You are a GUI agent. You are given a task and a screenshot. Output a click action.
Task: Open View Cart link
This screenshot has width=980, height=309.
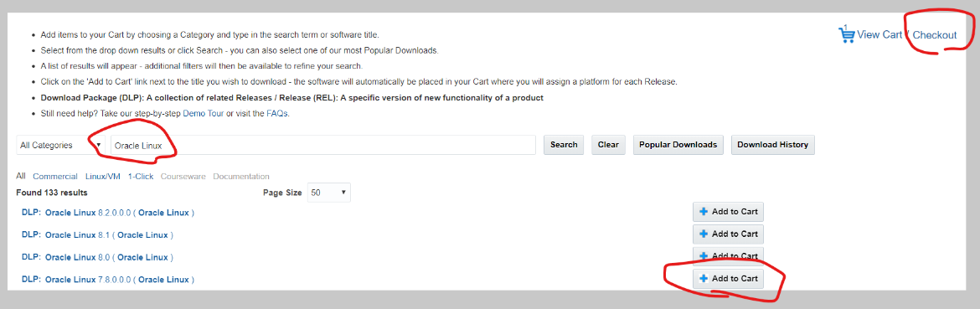pyautogui.click(x=879, y=35)
